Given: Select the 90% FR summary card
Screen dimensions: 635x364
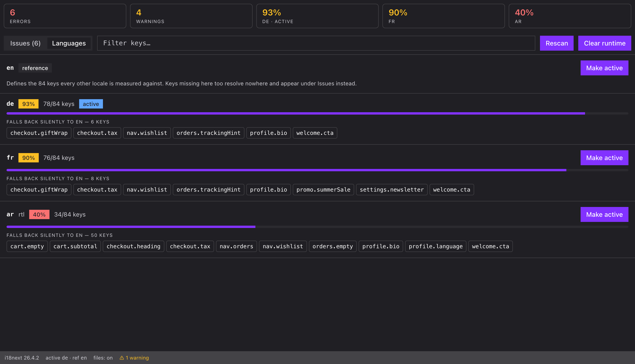Looking at the screenshot, I should [443, 16].
